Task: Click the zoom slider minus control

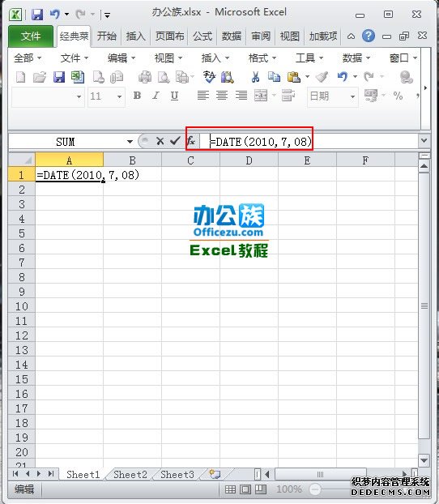Action: [x=315, y=489]
